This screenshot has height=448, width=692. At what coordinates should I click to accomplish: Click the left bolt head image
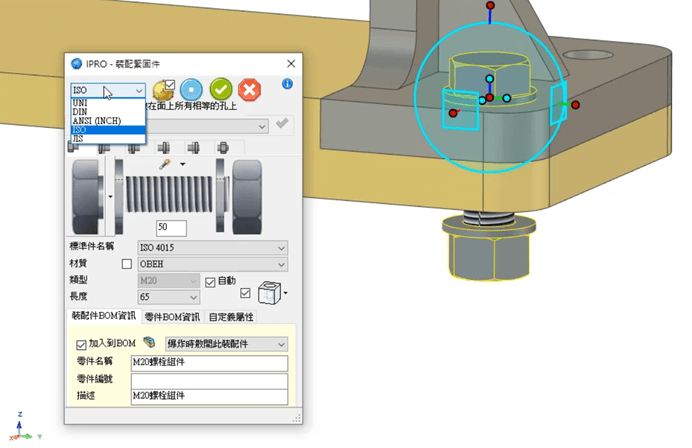click(87, 196)
